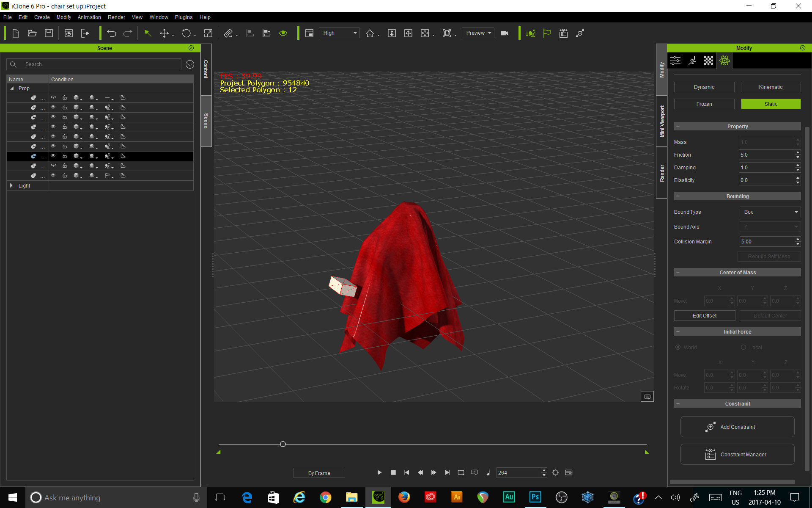Screen dimensions: 812x508
Task: Toggle visibility eye of the selected prop row
Action: point(53,156)
